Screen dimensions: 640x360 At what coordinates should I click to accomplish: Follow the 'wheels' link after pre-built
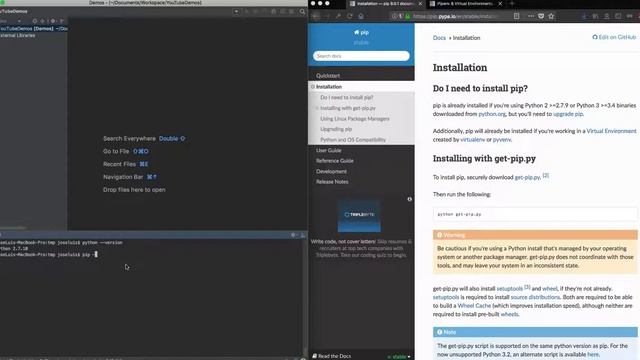[x=509, y=314]
